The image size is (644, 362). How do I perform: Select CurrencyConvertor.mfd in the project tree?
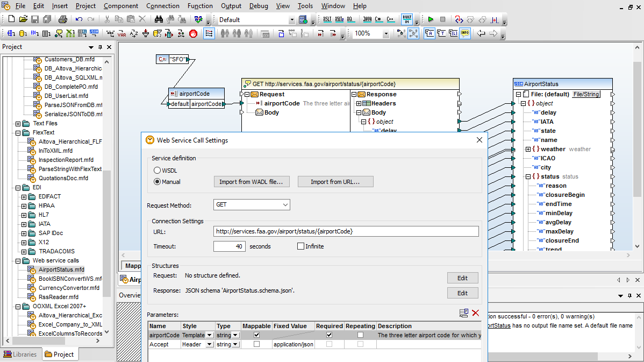coord(69,288)
